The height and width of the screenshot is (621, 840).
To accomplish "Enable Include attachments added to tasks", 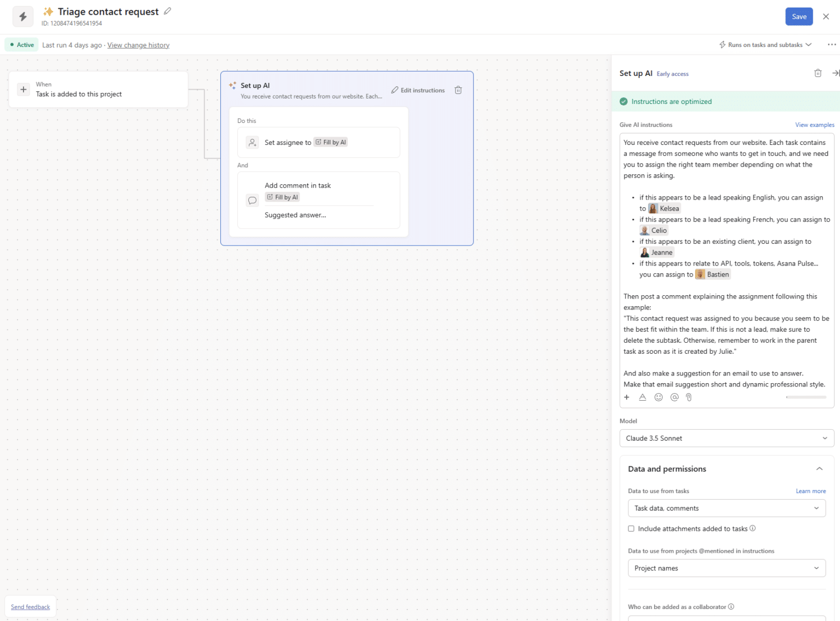I will coord(631,529).
